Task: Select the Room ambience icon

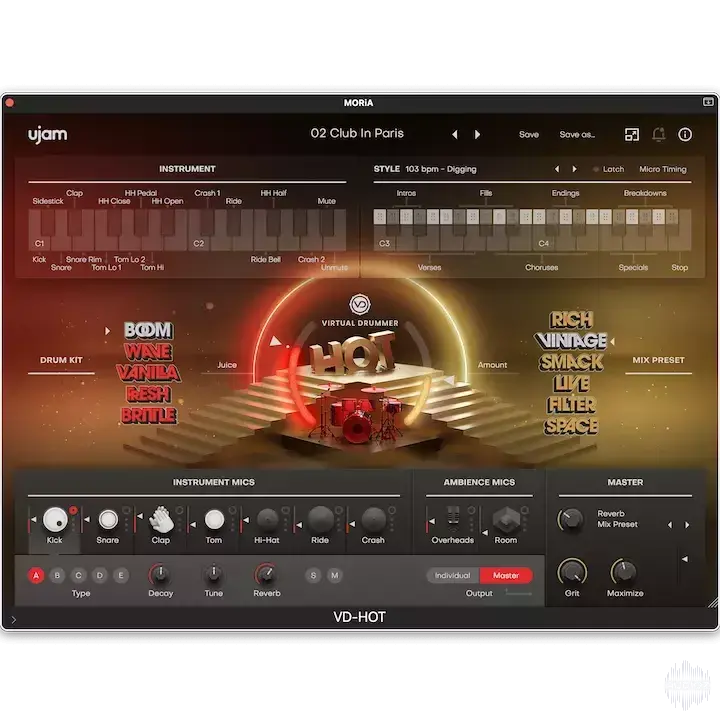Action: (x=506, y=519)
